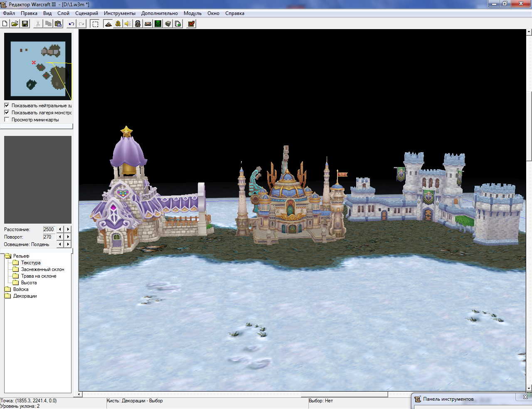This screenshot has width=532, height=409.
Task: Open the Сценарий menu
Action: coord(87,13)
